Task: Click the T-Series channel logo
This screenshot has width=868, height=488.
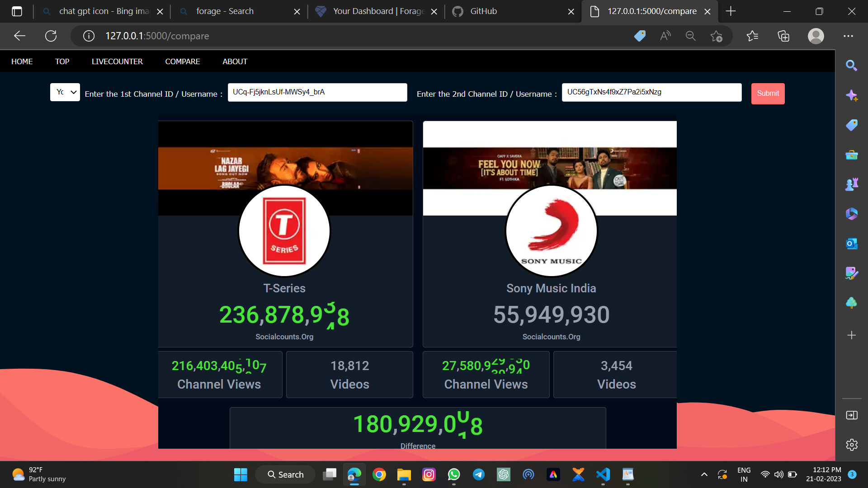Action: point(284,230)
